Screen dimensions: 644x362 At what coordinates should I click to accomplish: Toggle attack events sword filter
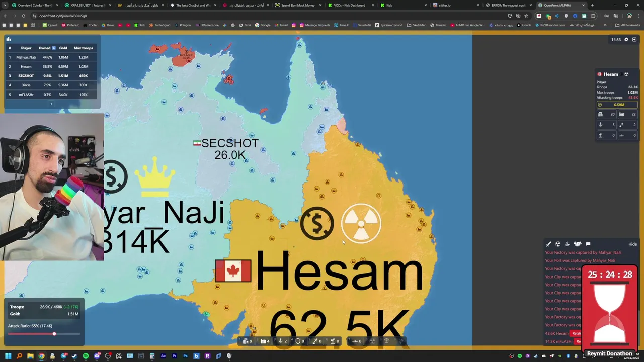549,244
